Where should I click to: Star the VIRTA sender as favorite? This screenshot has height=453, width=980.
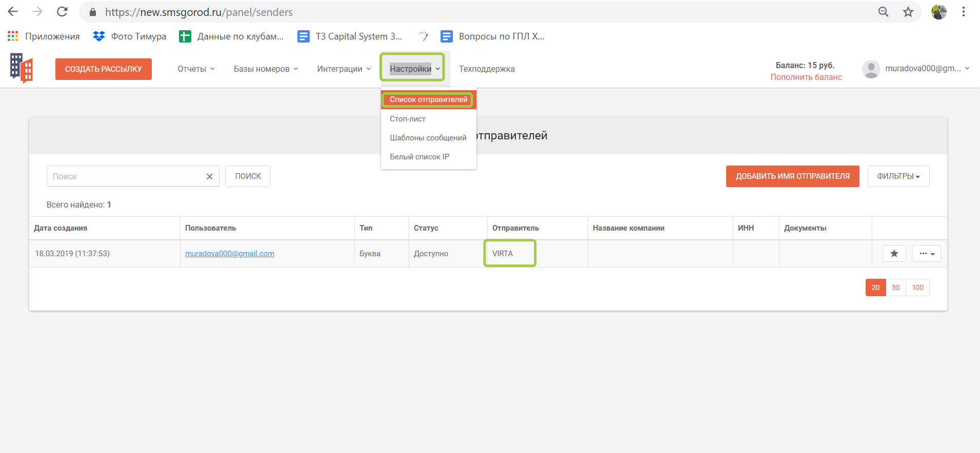point(894,254)
